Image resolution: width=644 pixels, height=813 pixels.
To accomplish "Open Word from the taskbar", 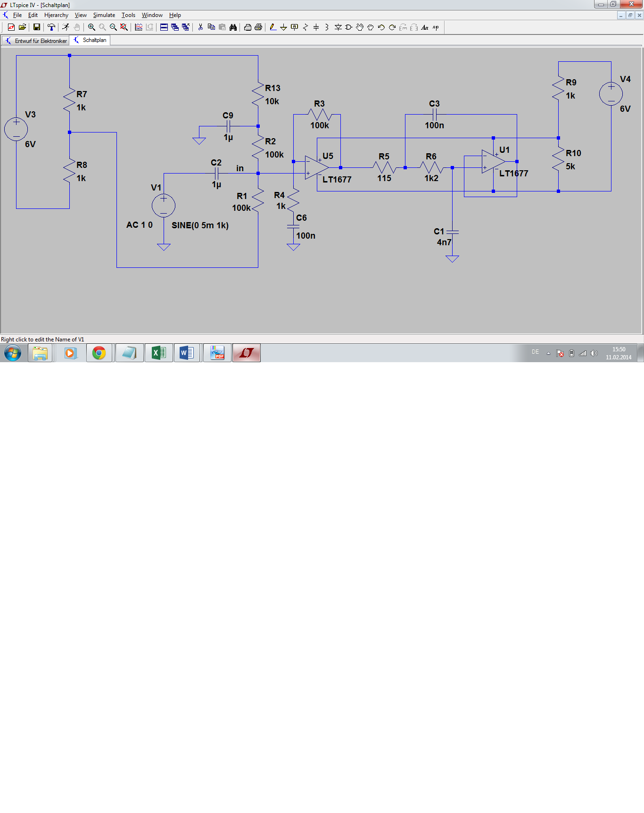I will 187,353.
